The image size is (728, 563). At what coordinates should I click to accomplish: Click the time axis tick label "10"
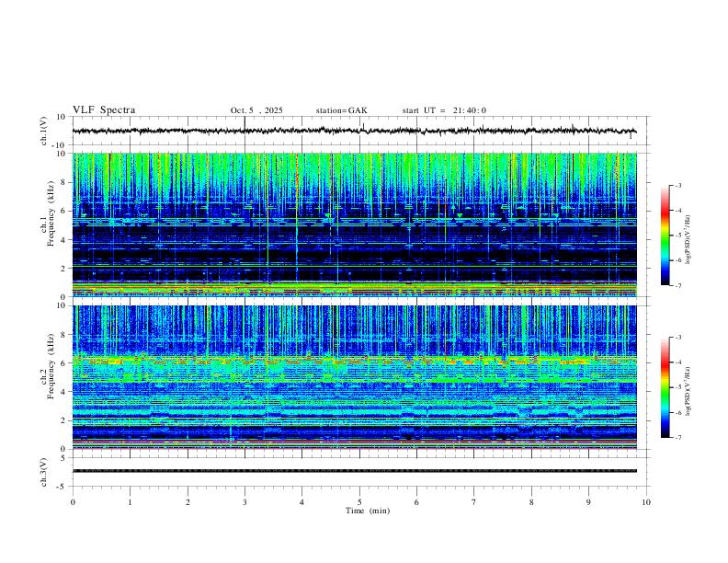[646, 502]
